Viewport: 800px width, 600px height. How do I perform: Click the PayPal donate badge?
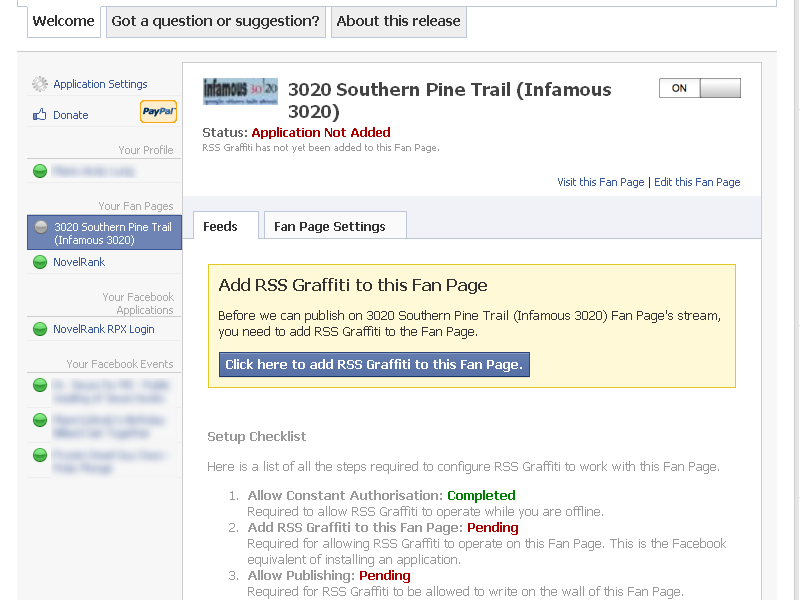[x=159, y=111]
